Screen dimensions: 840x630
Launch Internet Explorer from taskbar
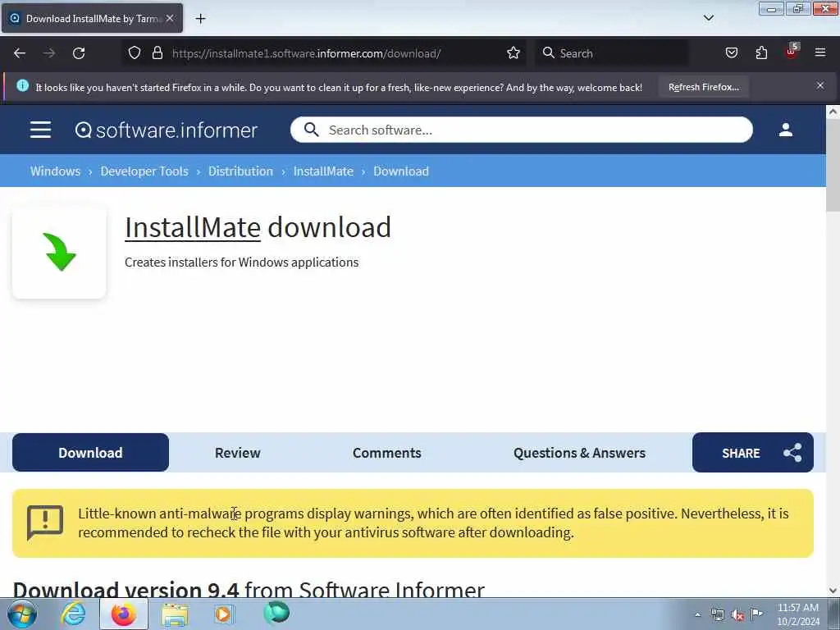[x=73, y=614]
